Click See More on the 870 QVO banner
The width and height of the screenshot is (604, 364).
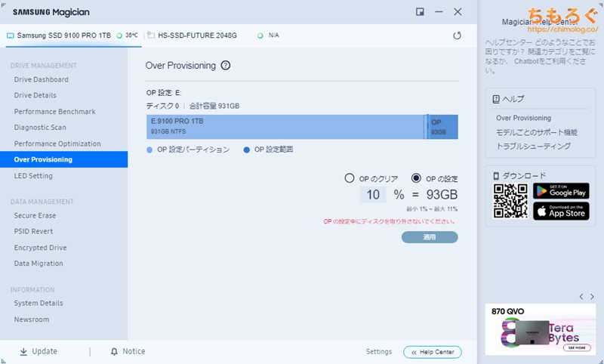point(577,347)
